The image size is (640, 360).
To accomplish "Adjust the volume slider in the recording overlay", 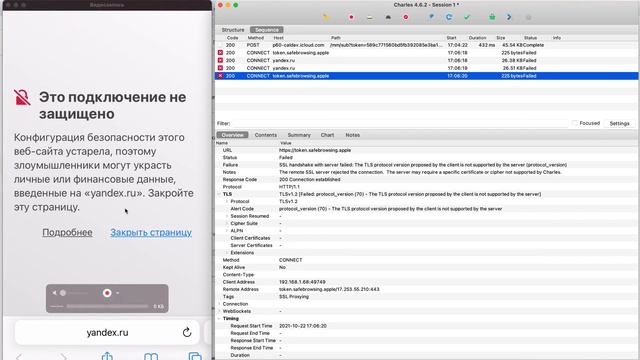I will [x=74, y=293].
